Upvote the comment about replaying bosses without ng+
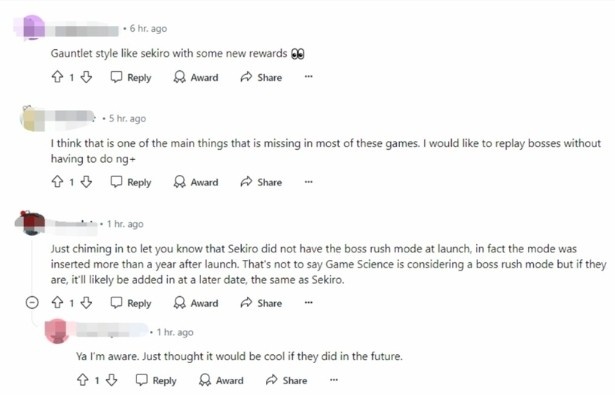Image resolution: width=615 pixels, height=395 pixels. click(x=58, y=182)
